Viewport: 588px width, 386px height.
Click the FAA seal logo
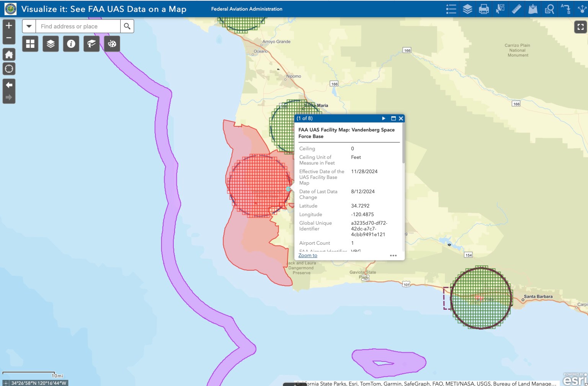(10, 9)
